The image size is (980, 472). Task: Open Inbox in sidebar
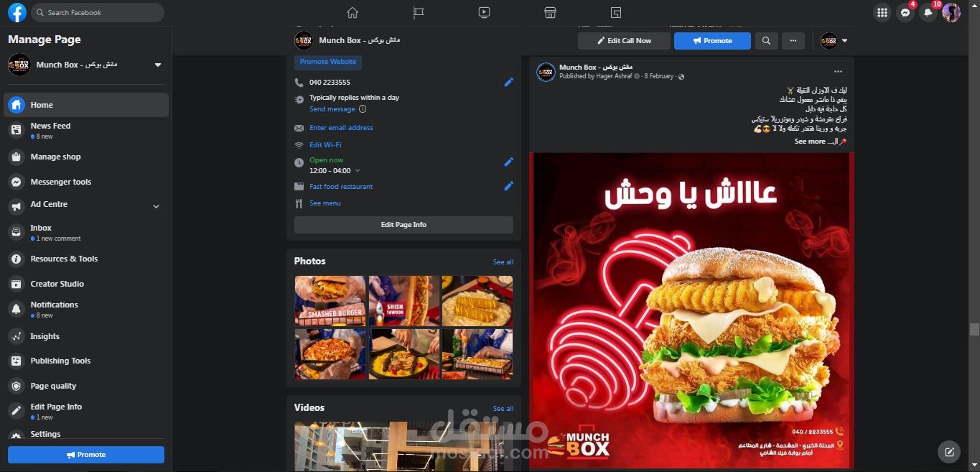tap(86, 232)
